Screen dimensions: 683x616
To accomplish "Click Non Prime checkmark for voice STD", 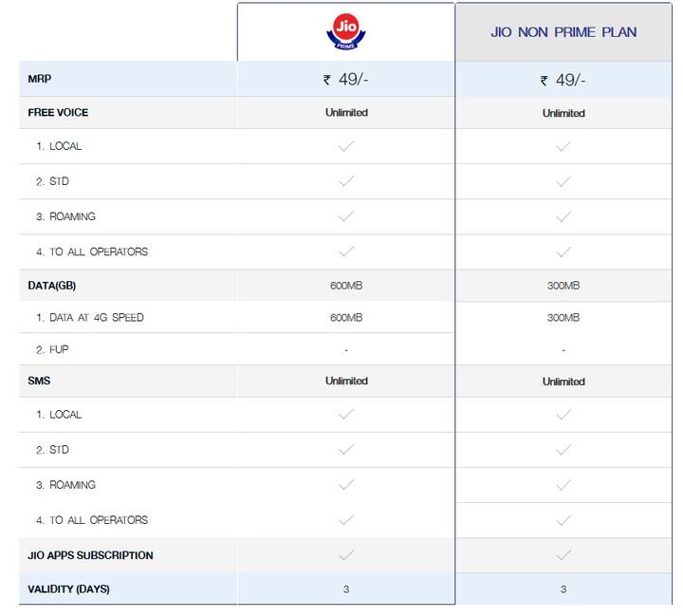I will [x=563, y=181].
